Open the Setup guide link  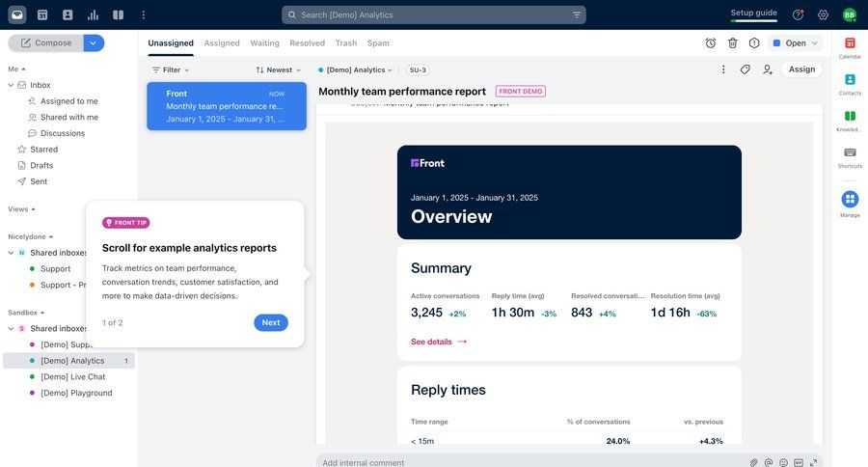point(753,14)
